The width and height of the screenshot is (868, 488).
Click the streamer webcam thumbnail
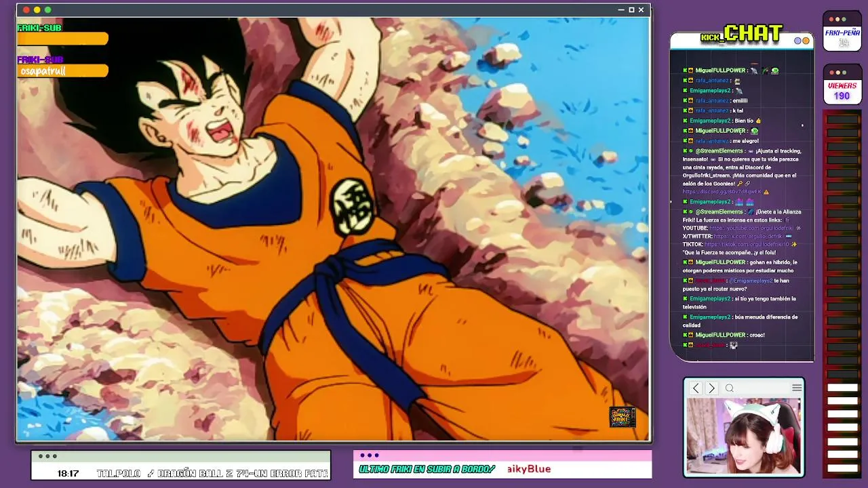(x=744, y=436)
